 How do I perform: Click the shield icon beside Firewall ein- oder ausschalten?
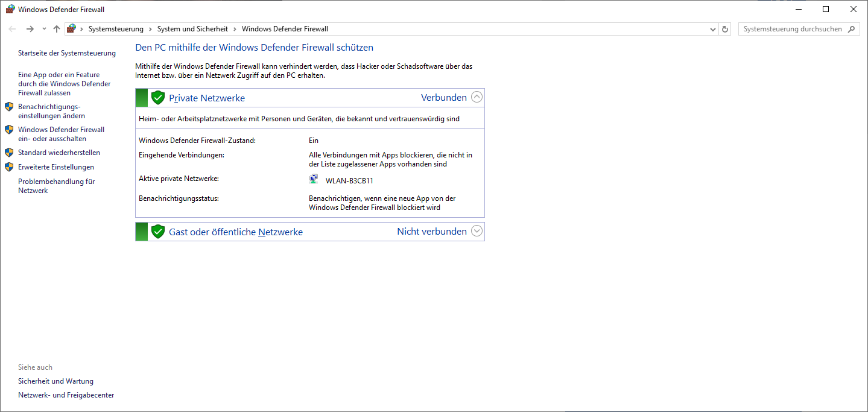(9, 130)
